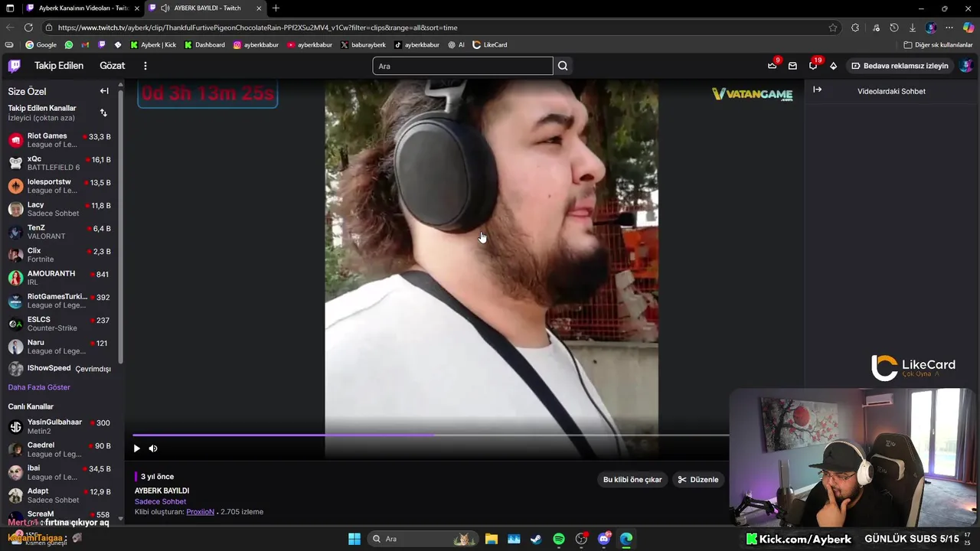Open Discord from taskbar
This screenshot has height=551, width=980.
pos(604,539)
